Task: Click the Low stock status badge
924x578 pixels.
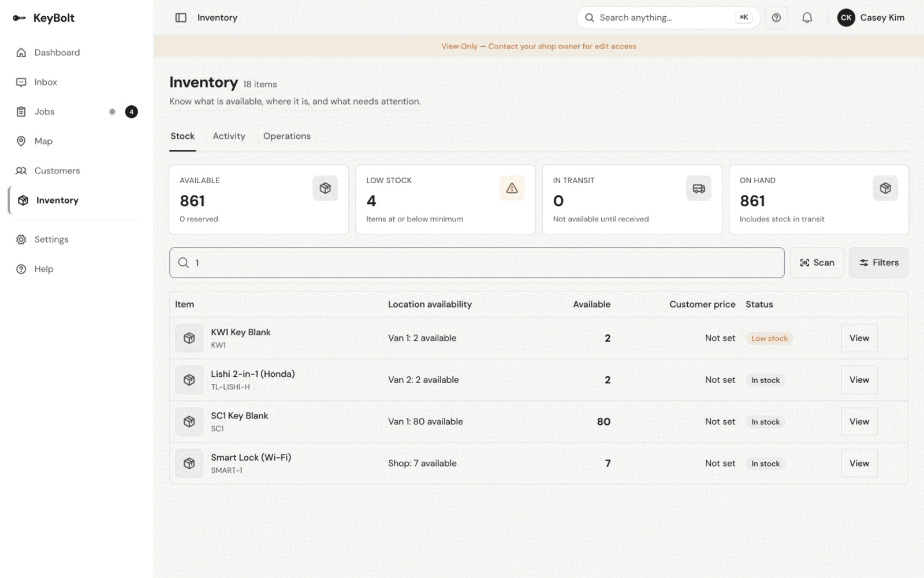Action: 769,339
